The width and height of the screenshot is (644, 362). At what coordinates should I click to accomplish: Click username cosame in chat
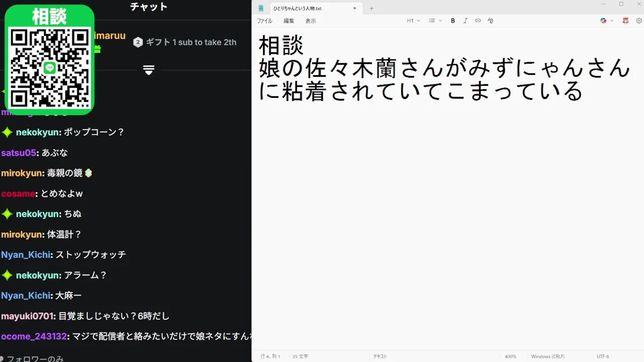tap(18, 194)
